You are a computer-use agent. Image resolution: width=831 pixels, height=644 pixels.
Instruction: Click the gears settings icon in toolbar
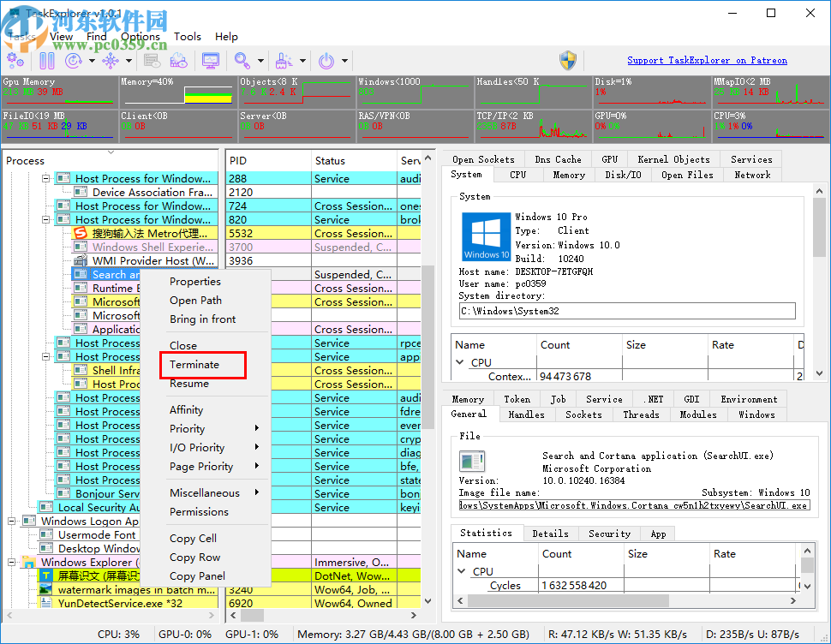15,61
